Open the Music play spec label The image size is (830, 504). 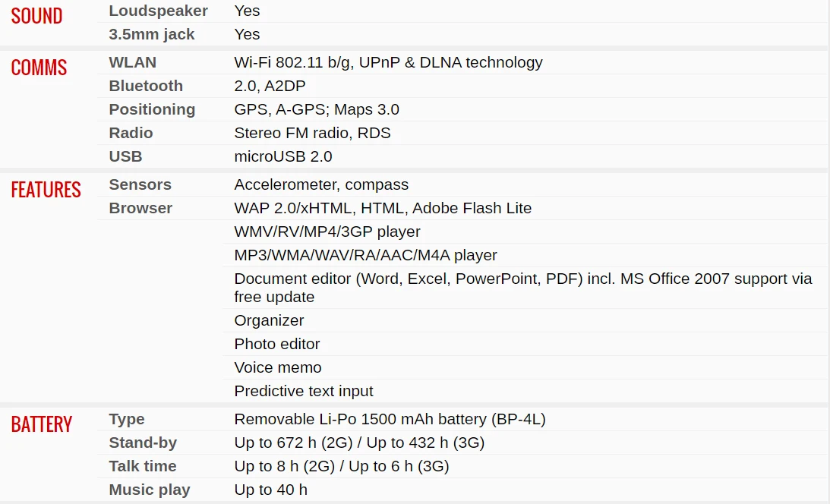tap(150, 490)
